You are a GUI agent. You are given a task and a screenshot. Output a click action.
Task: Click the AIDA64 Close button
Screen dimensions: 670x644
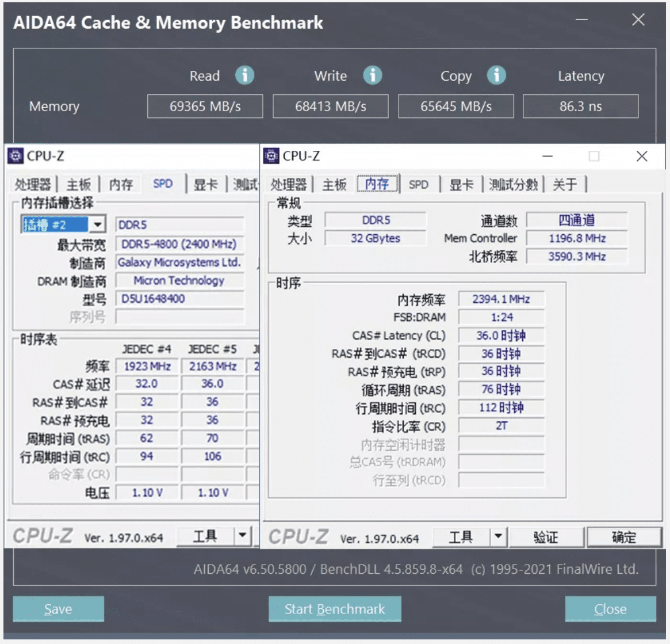click(610, 608)
